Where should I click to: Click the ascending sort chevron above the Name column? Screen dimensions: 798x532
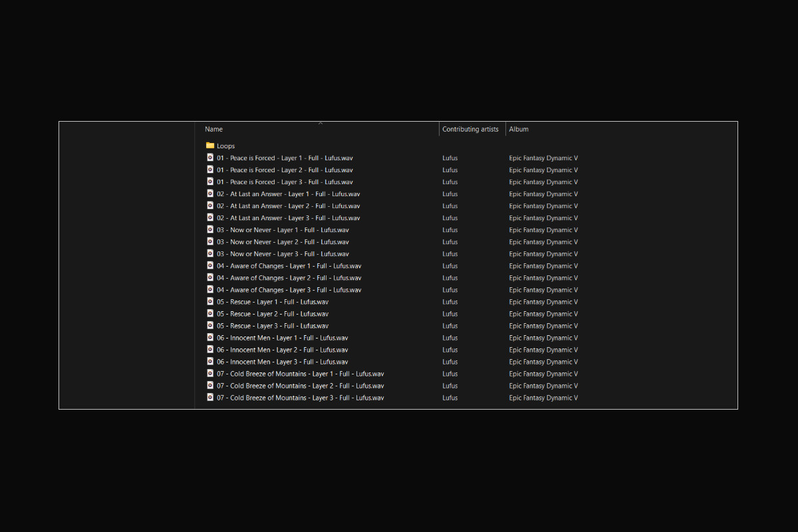pos(321,123)
